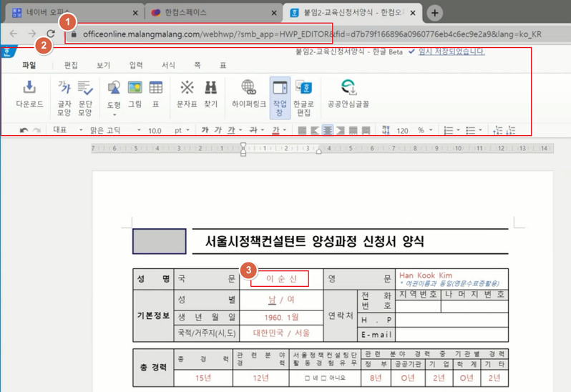
Task: Open a new browser tab
Action: (x=434, y=13)
